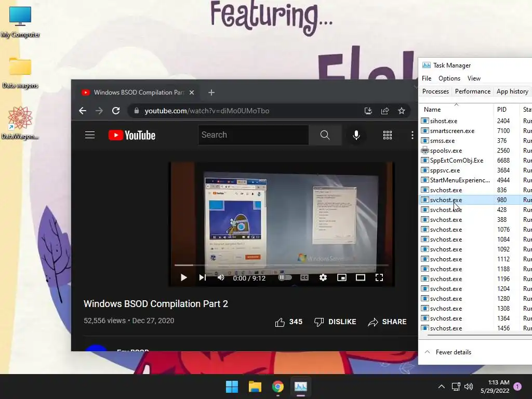Click the DISLIKE button
This screenshot has width=532, height=399.
click(335, 322)
